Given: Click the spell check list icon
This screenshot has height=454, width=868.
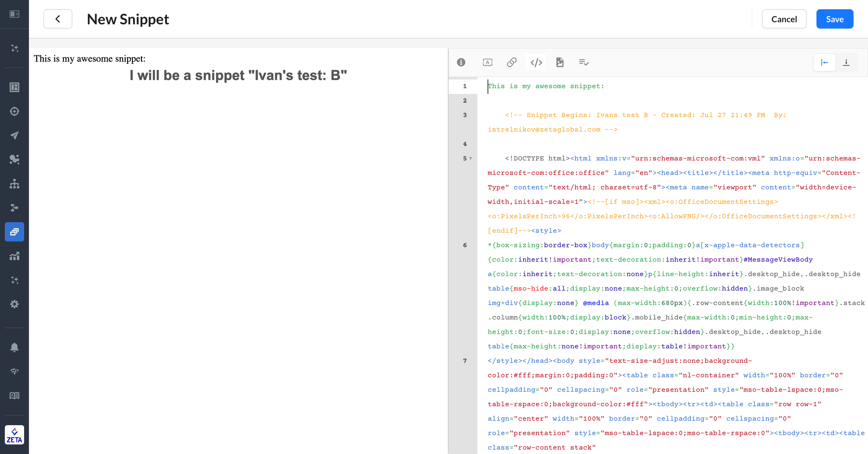Looking at the screenshot, I should (584, 62).
